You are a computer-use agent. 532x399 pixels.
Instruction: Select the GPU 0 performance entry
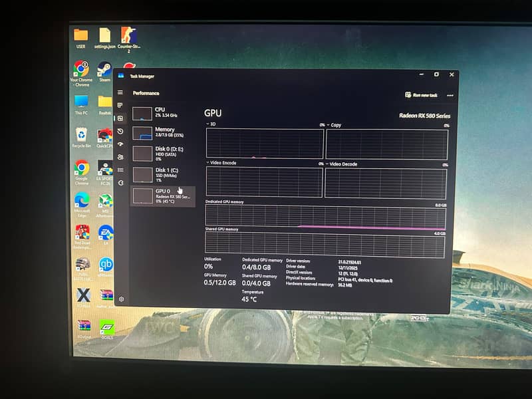(x=163, y=196)
